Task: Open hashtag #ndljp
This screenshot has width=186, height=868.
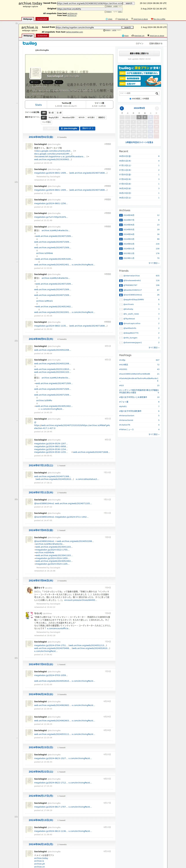Action: click(122, 360)
